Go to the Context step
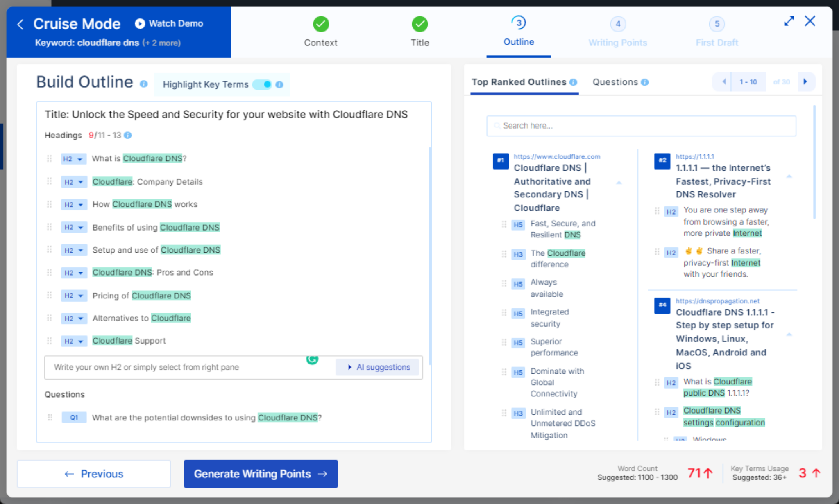Image resolution: width=839 pixels, height=504 pixels. click(x=321, y=32)
